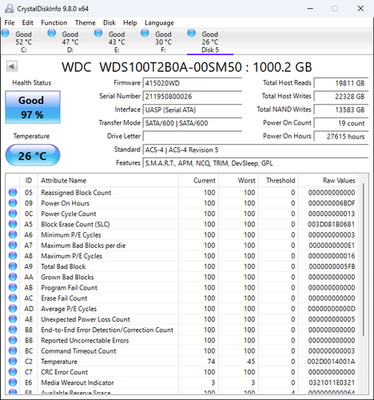The width and height of the screenshot is (374, 400).
Task: Click status icon of End-to-End Error Detection row
Action: click(x=13, y=330)
